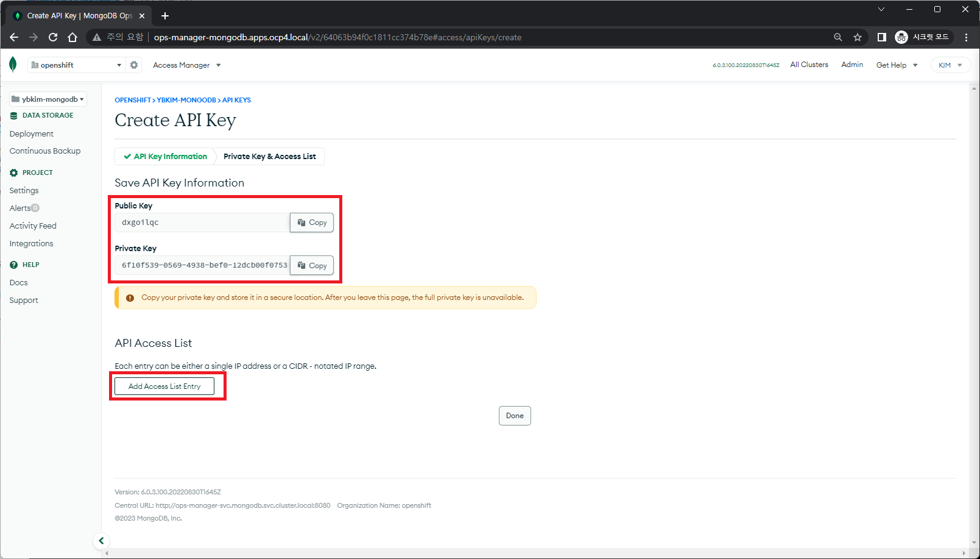Open Deployment in sidebar

[32, 134]
